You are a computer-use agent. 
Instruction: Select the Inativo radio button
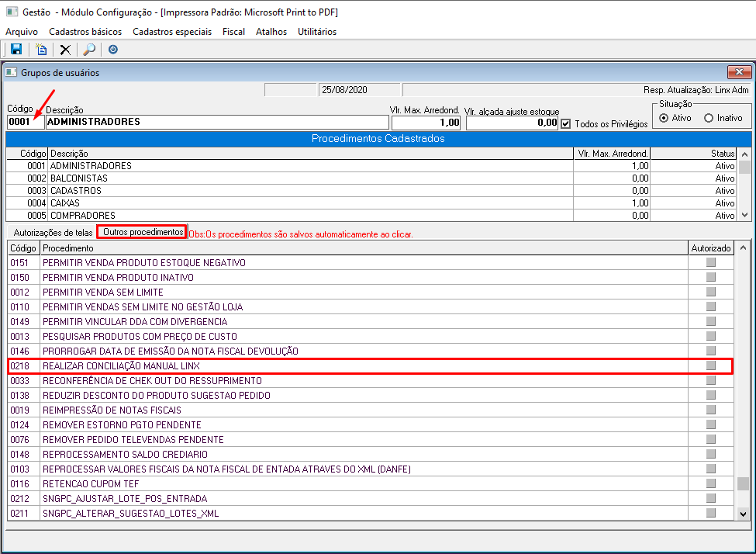click(x=709, y=118)
